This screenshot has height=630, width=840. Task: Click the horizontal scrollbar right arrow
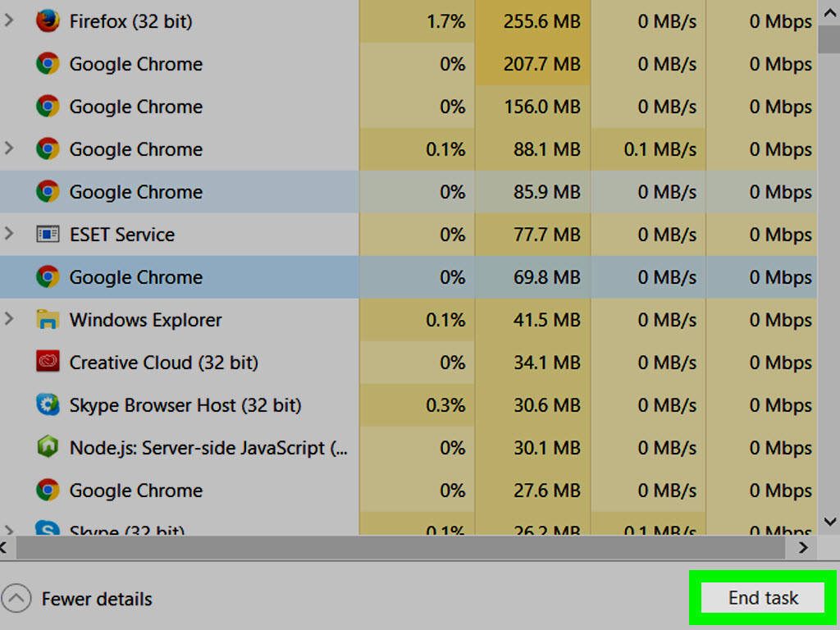pyautogui.click(x=802, y=547)
